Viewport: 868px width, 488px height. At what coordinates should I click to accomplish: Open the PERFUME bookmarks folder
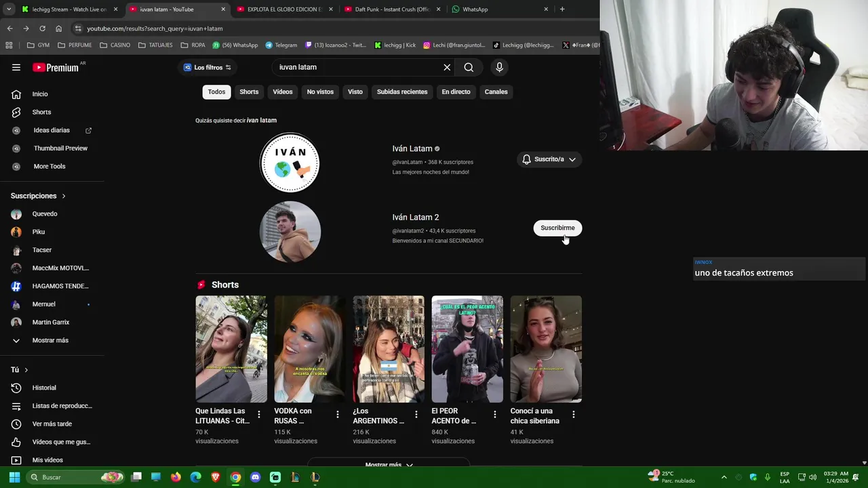pos(75,45)
